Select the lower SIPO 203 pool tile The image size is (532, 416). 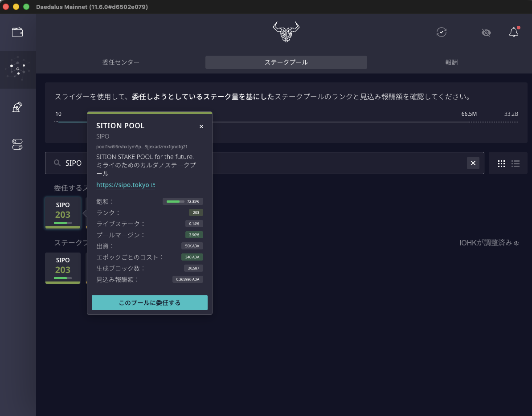coord(63,268)
